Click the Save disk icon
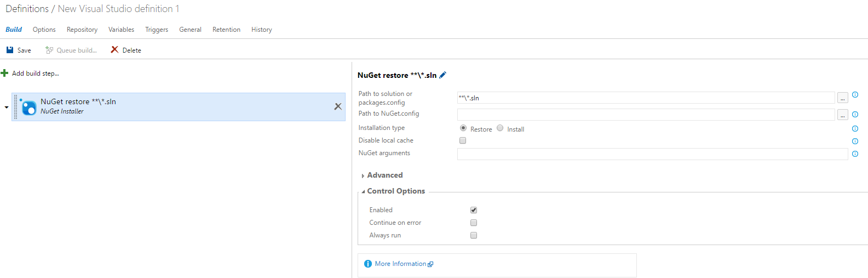 (10, 50)
